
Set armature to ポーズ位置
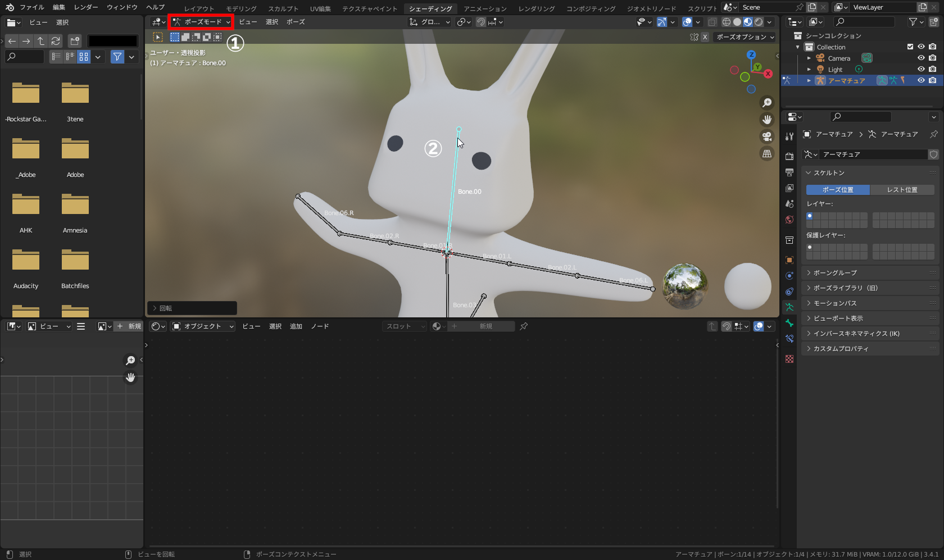pos(838,190)
